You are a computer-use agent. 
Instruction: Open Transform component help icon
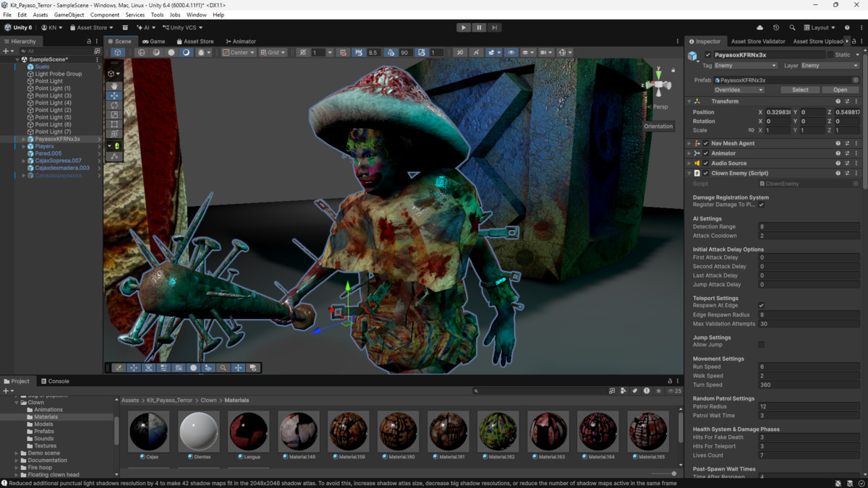pos(838,101)
